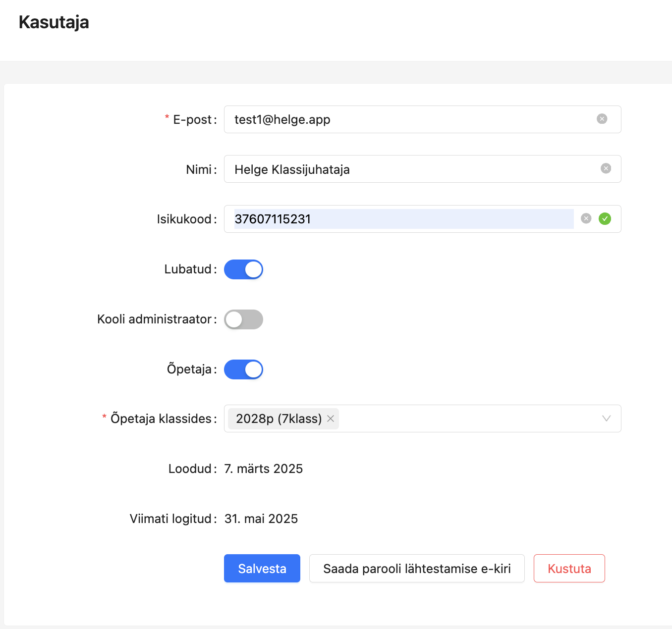The image size is (672, 629).
Task: Click the green validation checkmark in Isikukood
Action: click(x=605, y=219)
